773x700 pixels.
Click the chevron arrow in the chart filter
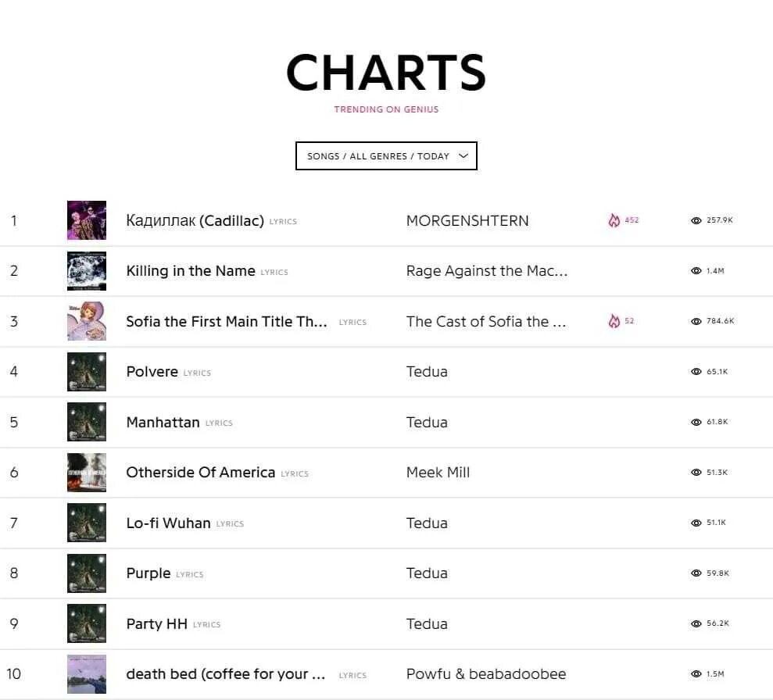coord(463,156)
